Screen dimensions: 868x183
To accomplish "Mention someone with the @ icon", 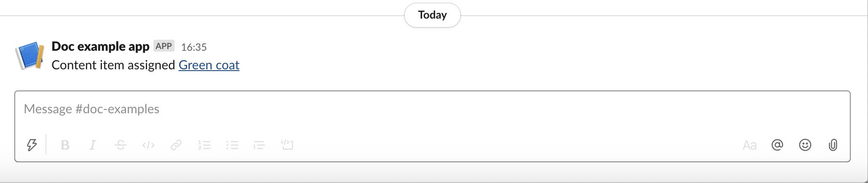I will pos(778,145).
